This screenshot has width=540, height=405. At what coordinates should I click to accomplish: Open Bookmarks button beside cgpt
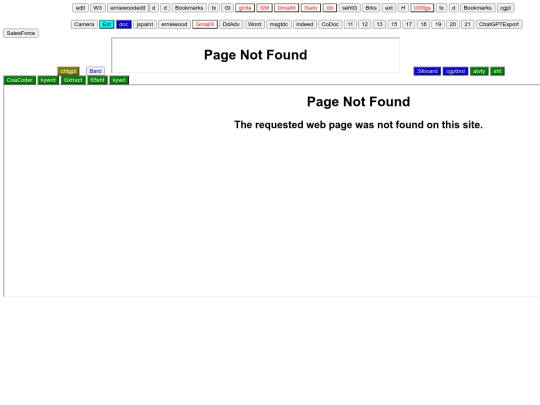click(x=478, y=8)
